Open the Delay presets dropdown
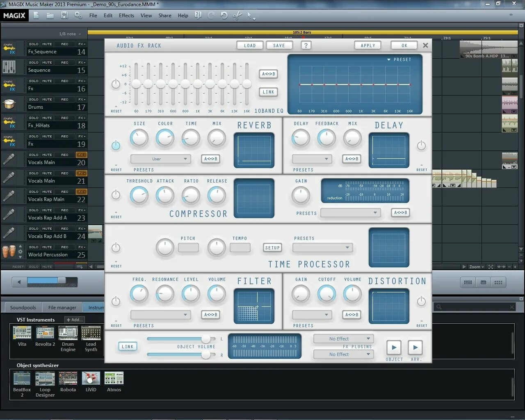525x420 pixels. coord(312,159)
